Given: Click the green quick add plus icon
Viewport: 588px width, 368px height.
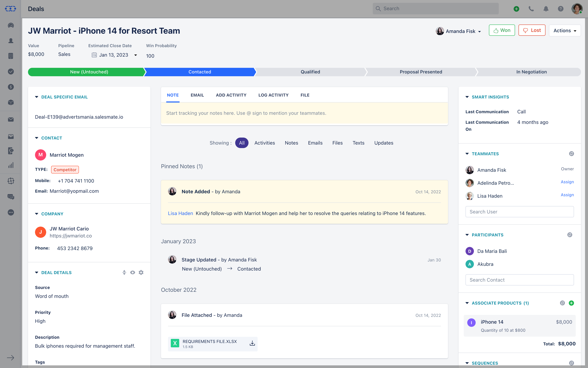Looking at the screenshot, I should [516, 9].
